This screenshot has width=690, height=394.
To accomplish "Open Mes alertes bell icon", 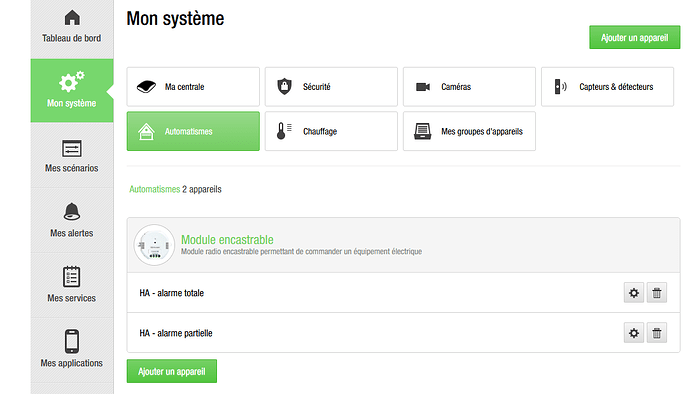I will click(72, 212).
